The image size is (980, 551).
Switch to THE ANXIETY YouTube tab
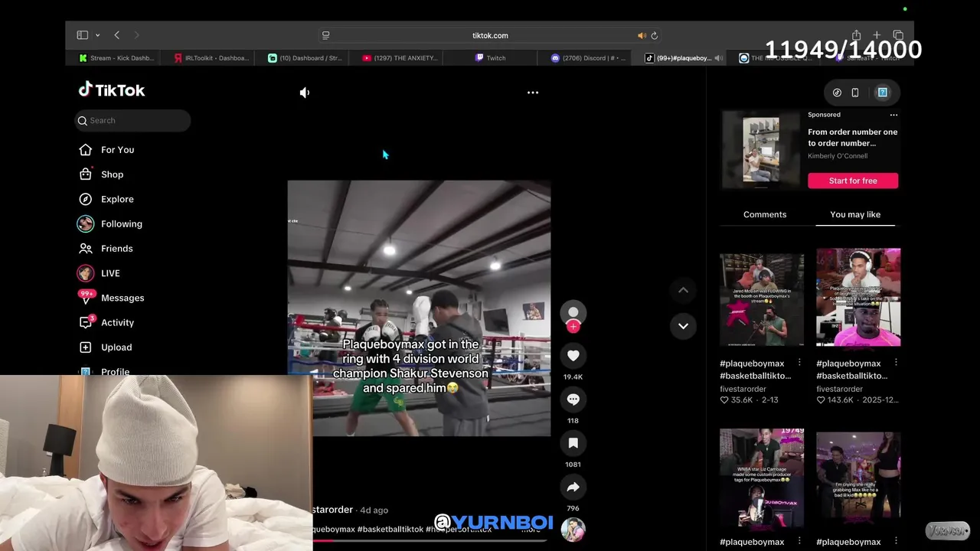coord(399,58)
